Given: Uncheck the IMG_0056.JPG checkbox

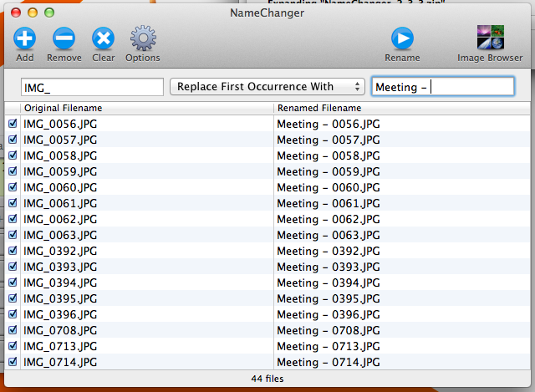Looking at the screenshot, I should [13, 124].
